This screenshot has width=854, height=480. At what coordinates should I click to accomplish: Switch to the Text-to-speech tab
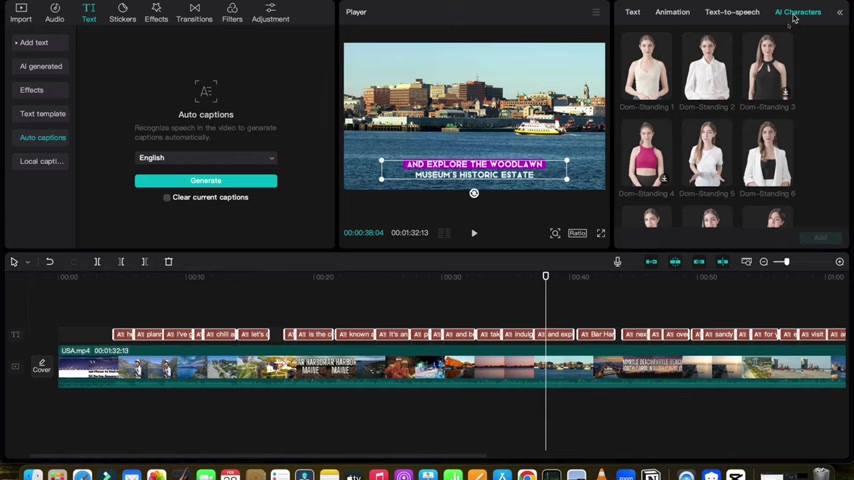coord(732,12)
